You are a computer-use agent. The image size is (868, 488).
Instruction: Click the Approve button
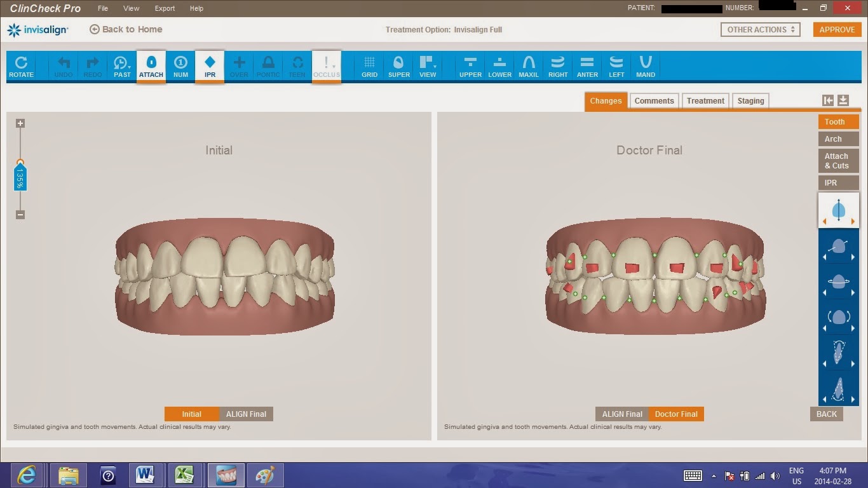(x=837, y=29)
